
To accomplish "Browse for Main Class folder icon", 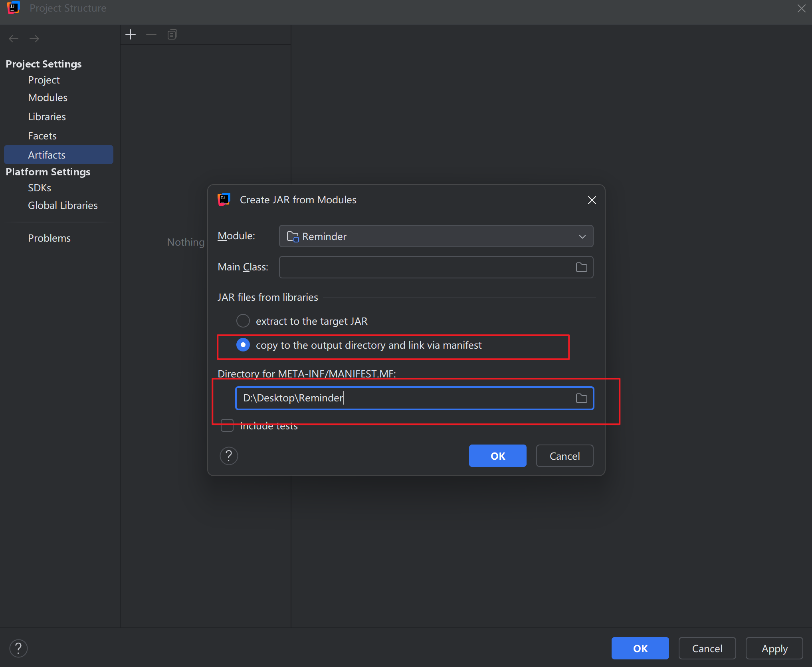I will coord(581,267).
